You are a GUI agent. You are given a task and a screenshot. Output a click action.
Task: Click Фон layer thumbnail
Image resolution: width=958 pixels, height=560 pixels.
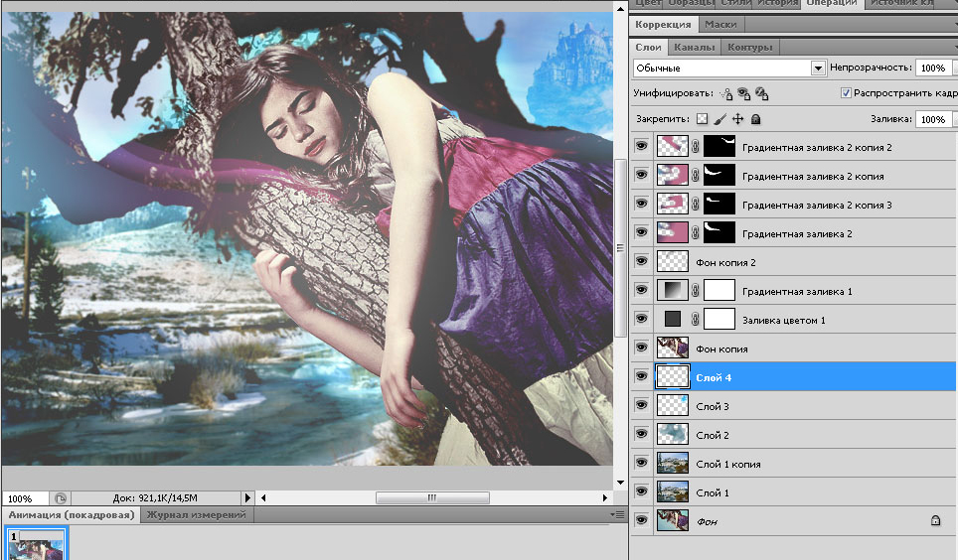(673, 520)
